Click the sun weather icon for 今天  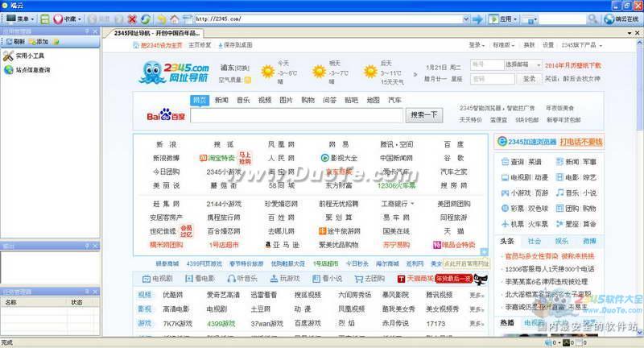tap(268, 72)
